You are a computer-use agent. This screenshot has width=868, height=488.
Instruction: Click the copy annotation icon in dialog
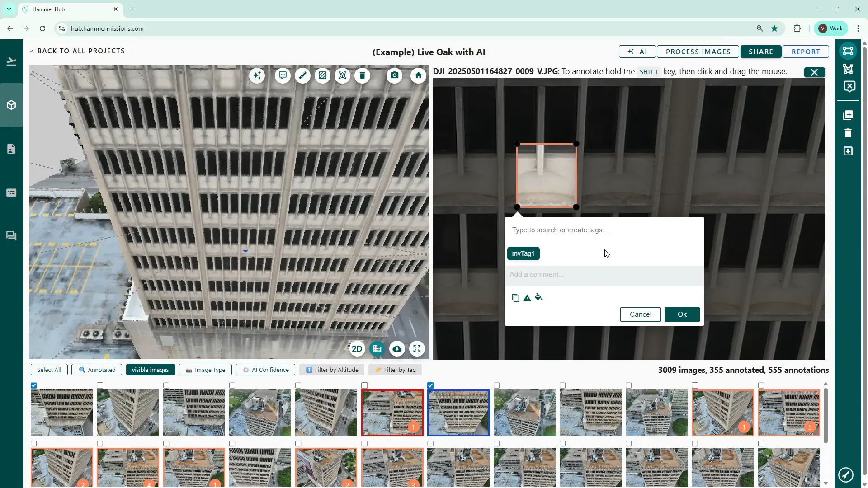(x=515, y=298)
